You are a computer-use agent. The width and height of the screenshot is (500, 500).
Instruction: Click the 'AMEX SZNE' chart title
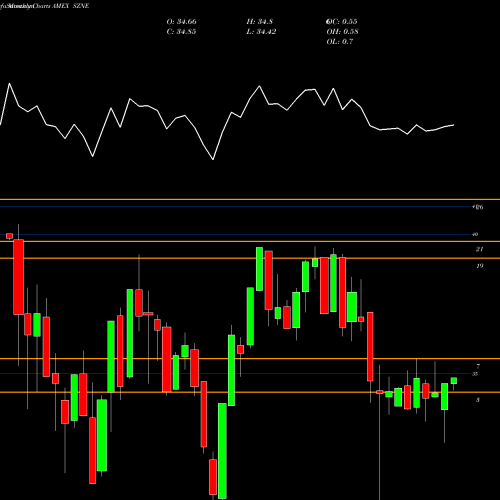(71, 6)
